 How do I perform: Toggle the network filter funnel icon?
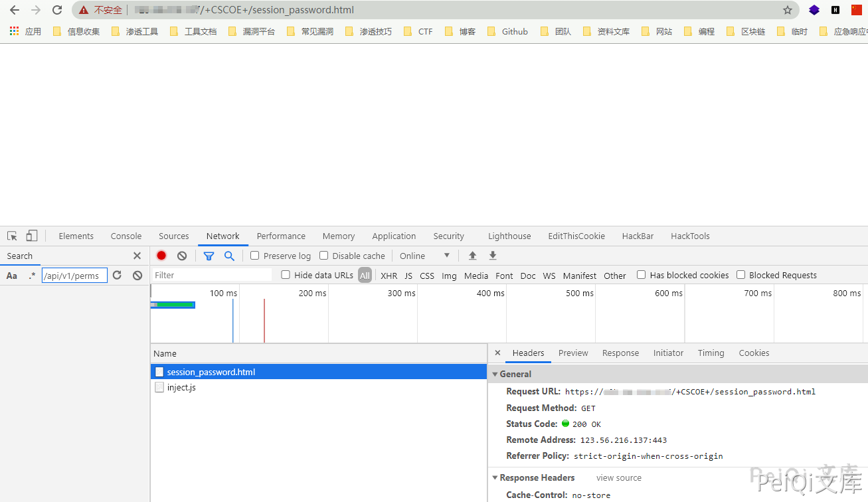[x=209, y=256]
